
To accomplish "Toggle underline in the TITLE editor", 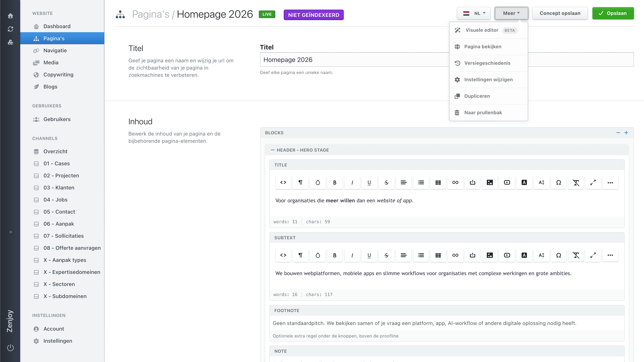I will (369, 182).
